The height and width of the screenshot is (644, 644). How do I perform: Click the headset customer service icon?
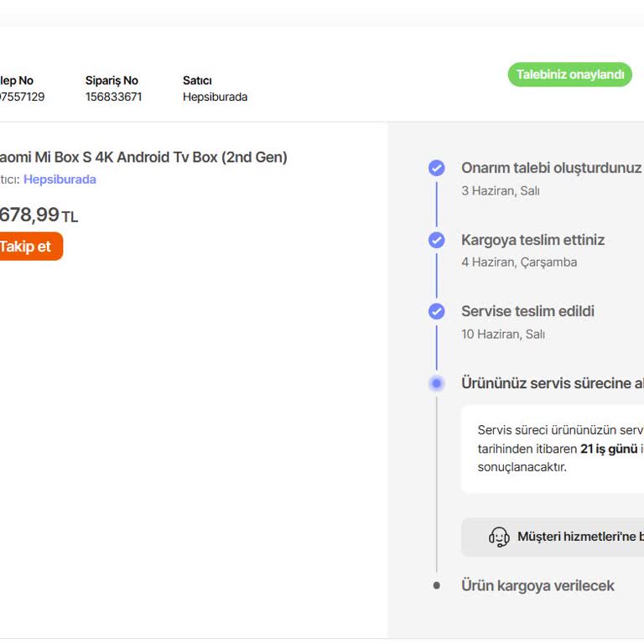pyautogui.click(x=499, y=537)
